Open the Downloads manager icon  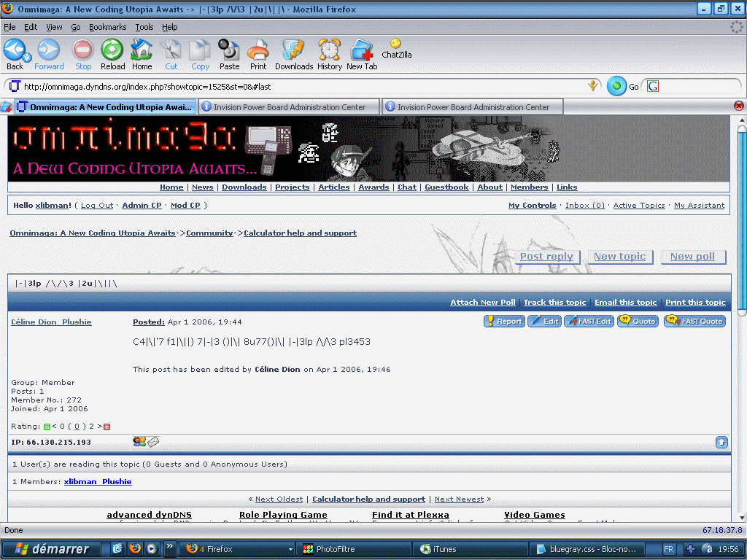point(293,54)
